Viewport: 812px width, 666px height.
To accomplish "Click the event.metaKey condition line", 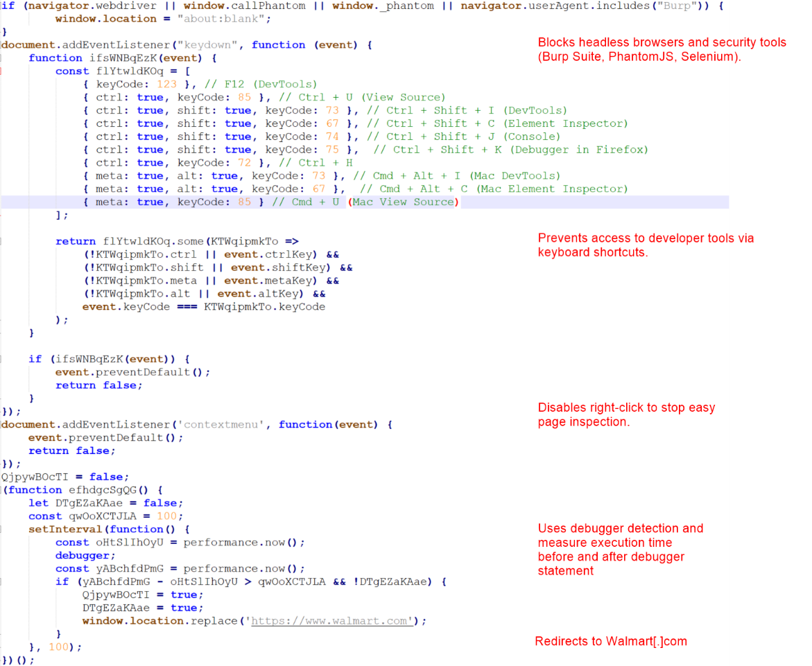I will (x=211, y=281).
